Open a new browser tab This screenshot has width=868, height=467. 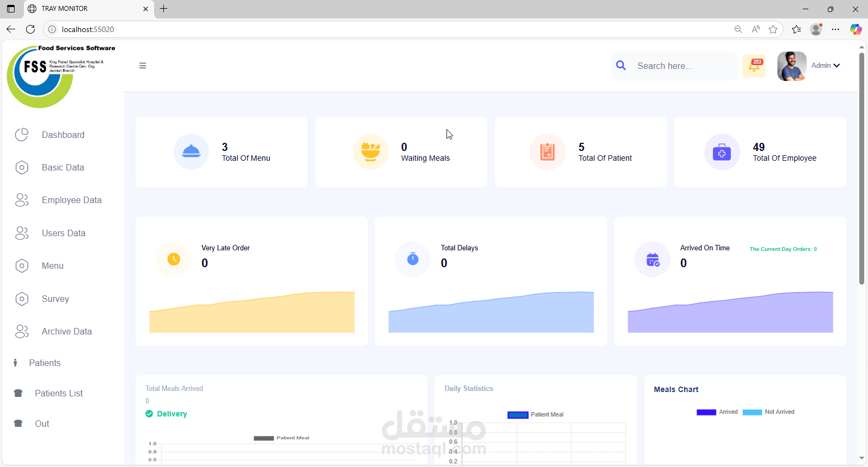163,9
